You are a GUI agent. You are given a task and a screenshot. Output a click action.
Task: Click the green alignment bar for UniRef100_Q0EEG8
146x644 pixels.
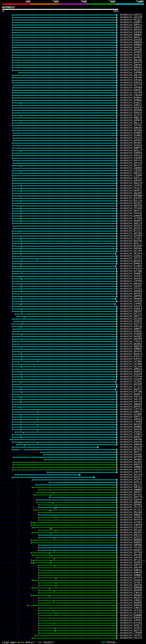pos(72,605)
